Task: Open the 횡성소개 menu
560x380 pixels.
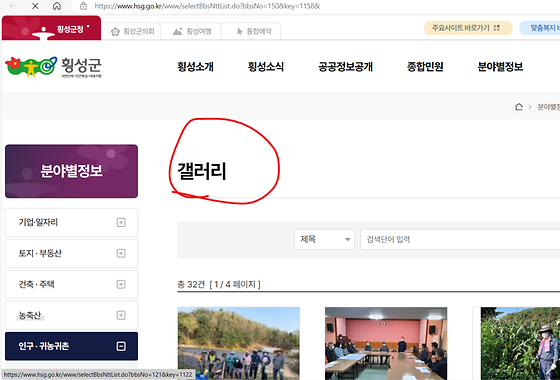Action: tap(195, 66)
